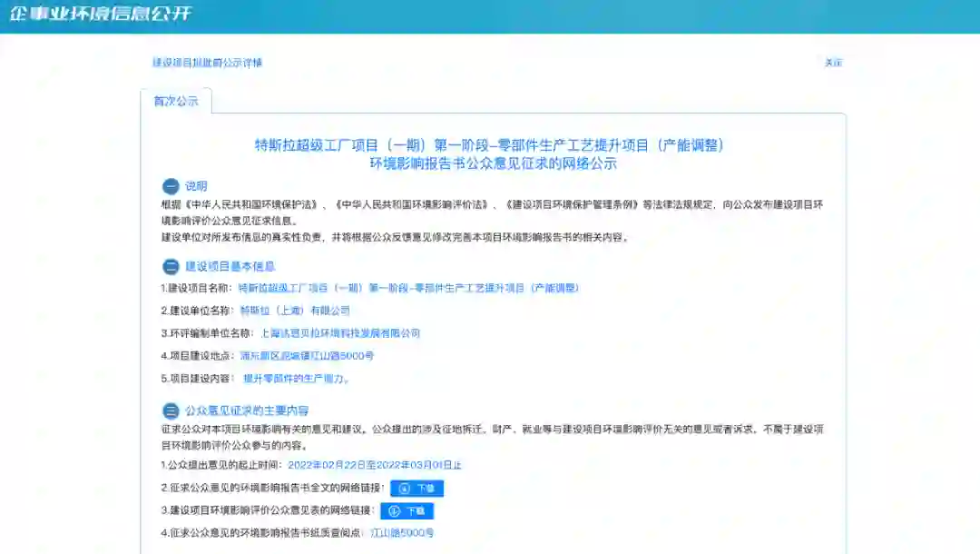Screen dimensions: 980x554
Task: Click the 说明 section number icon
Action: coord(171,186)
